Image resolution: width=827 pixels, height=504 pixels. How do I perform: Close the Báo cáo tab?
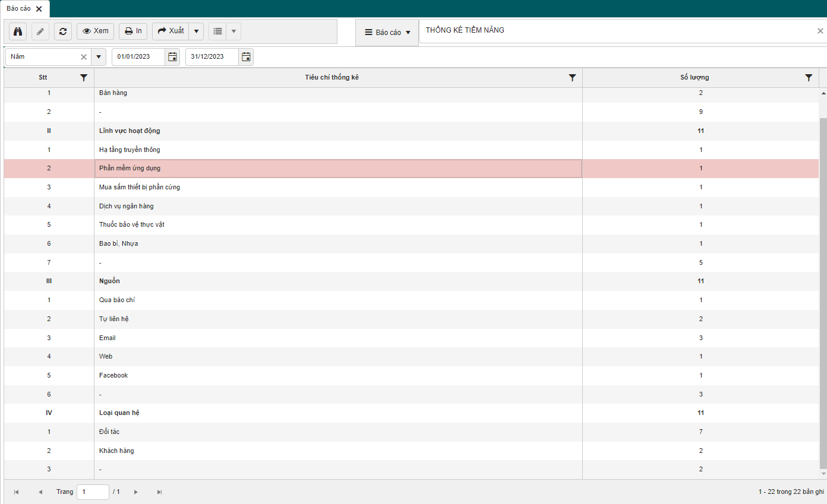tap(39, 9)
